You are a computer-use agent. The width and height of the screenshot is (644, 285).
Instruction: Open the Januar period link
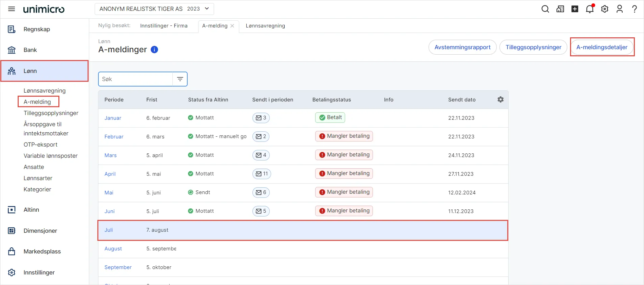113,118
